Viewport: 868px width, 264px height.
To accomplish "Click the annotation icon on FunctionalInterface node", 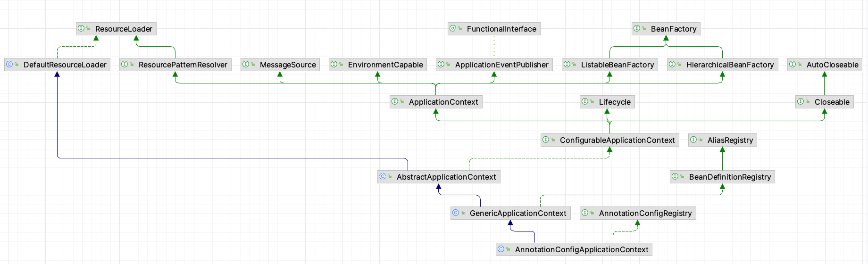I will (453, 29).
